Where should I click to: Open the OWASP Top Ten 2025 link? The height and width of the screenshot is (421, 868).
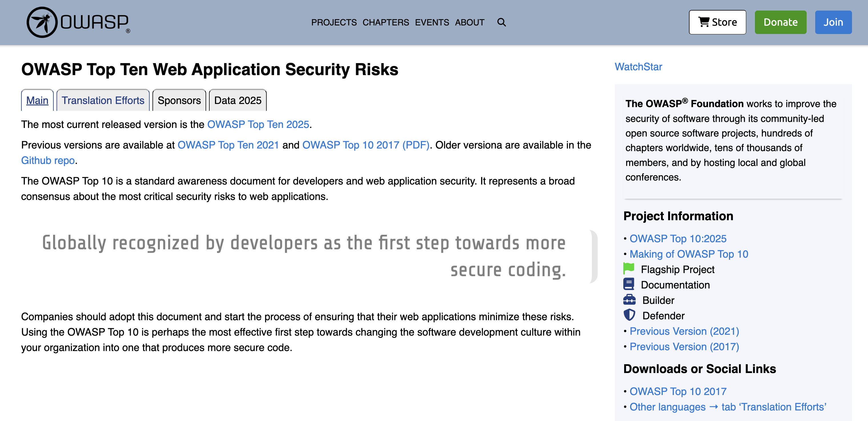click(258, 124)
